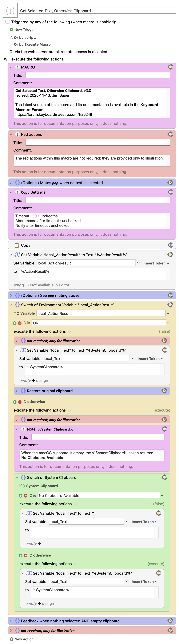Open gear menu for Copy action
The height and width of the screenshot is (644, 179).
coord(170,245)
